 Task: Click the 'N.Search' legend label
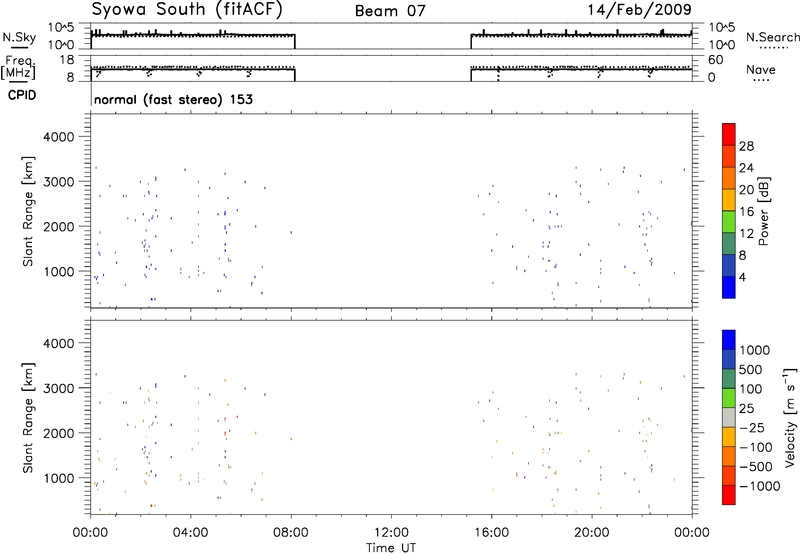(773, 37)
